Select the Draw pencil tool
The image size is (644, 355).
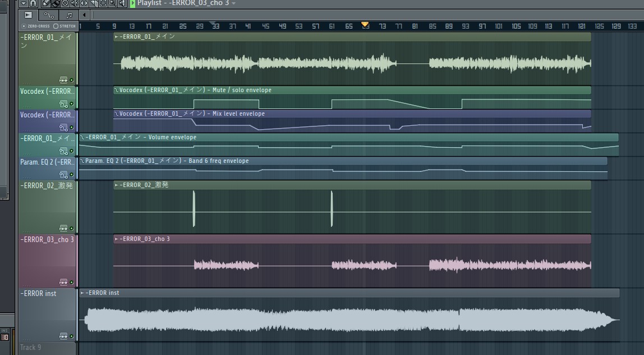46,3
